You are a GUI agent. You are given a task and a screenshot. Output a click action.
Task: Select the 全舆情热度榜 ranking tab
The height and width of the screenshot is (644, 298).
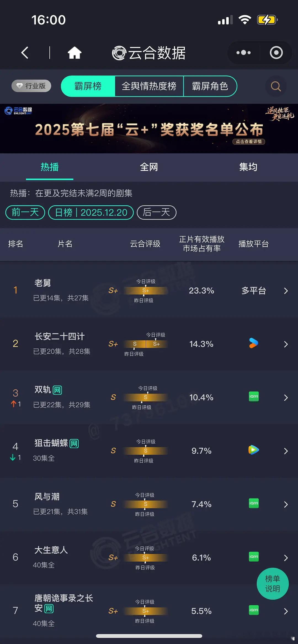(x=149, y=86)
